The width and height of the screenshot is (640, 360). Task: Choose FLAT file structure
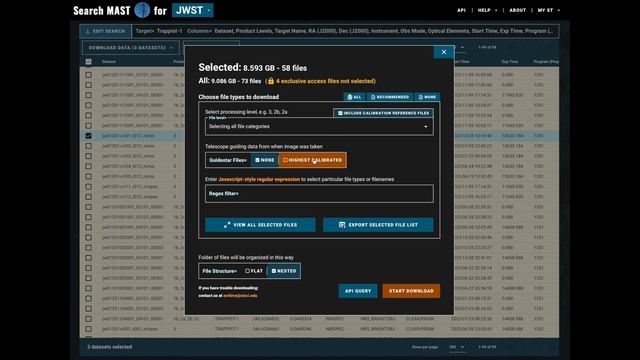pyautogui.click(x=254, y=271)
